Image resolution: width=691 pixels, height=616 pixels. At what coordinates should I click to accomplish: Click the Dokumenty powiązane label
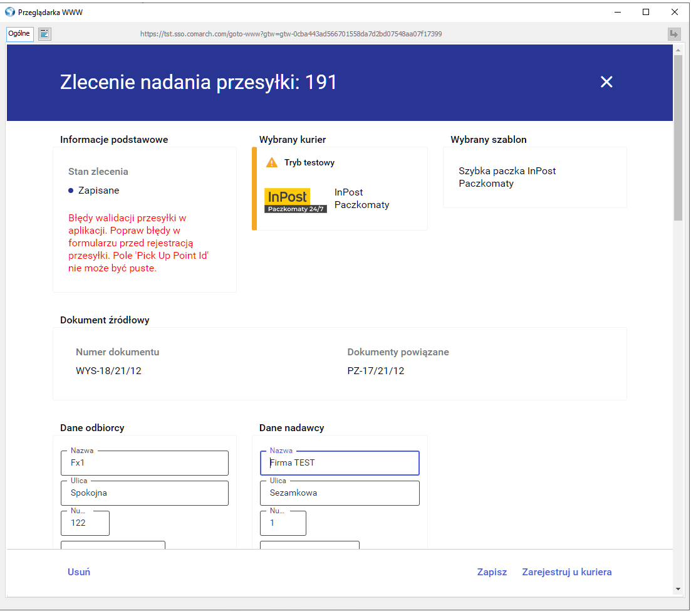coord(398,352)
